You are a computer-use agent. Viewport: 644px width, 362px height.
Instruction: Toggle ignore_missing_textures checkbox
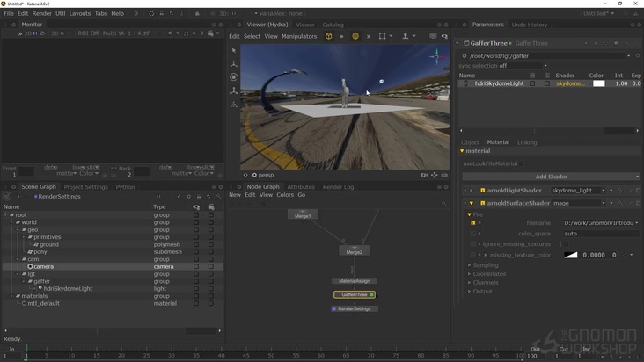pos(567,244)
